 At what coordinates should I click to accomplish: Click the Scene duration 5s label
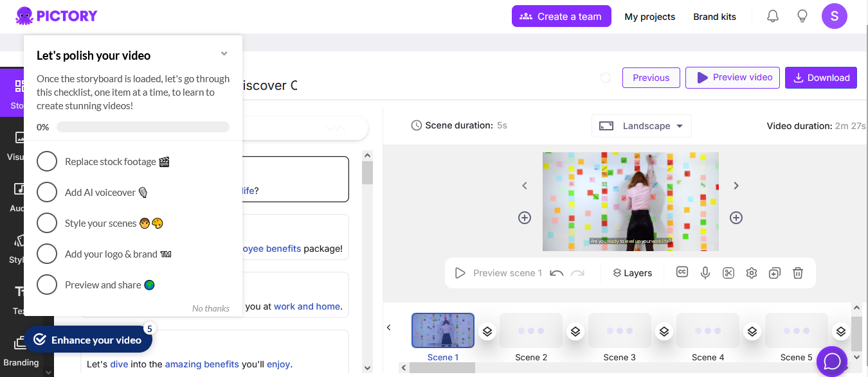[459, 125]
